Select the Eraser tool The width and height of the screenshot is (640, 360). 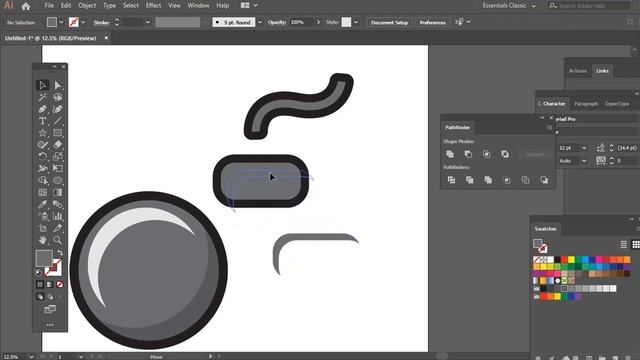pyautogui.click(x=58, y=144)
